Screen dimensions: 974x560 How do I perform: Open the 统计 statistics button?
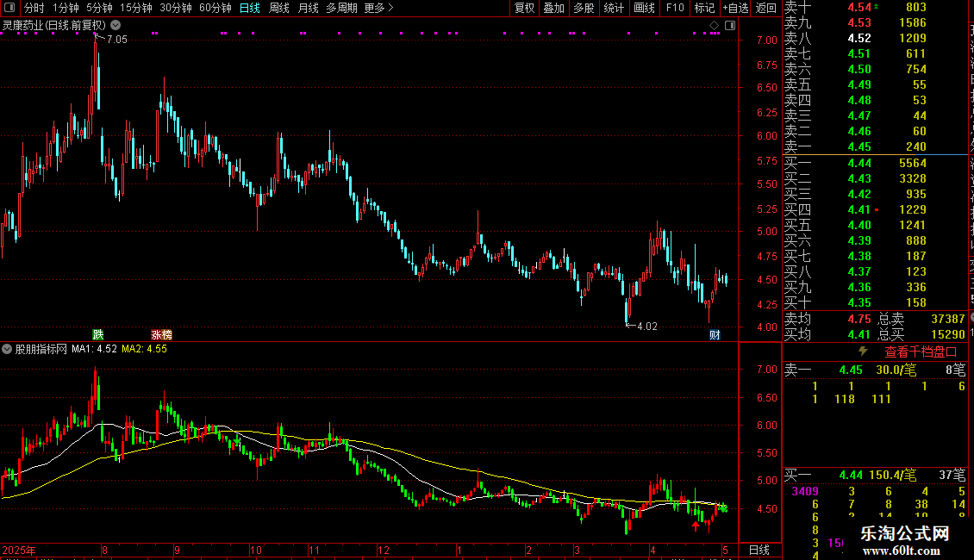pos(614,8)
